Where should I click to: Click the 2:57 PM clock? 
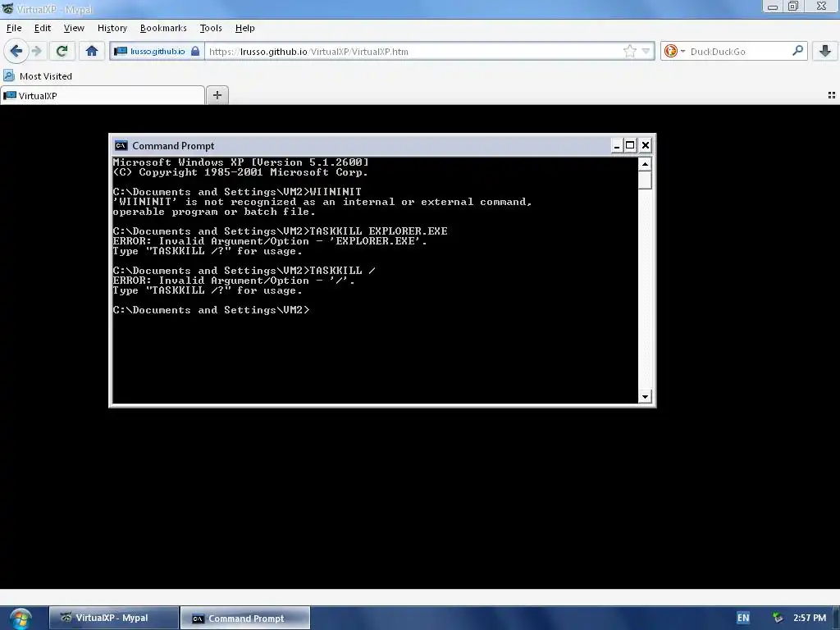point(810,619)
